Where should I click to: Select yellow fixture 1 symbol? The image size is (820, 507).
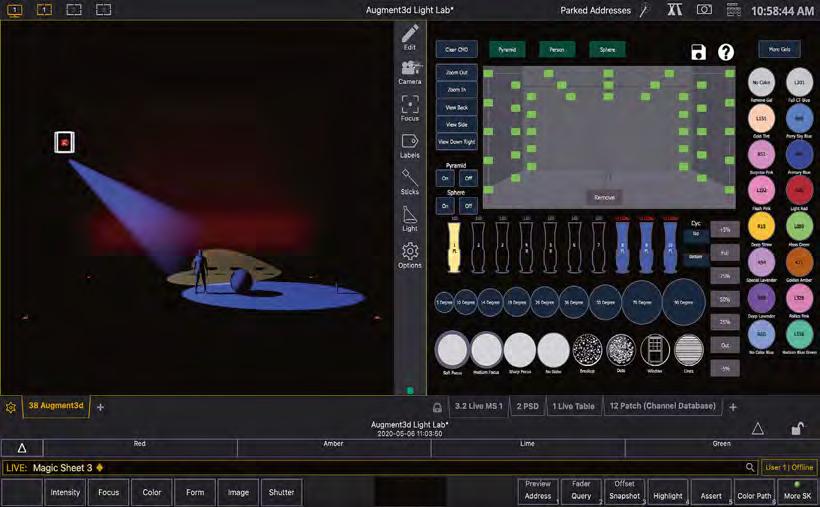pos(454,247)
